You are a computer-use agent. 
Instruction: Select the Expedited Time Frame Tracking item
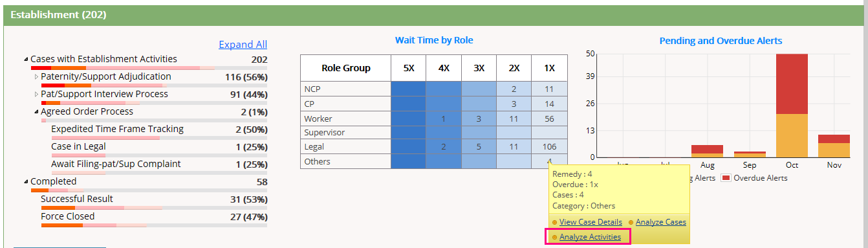117,129
